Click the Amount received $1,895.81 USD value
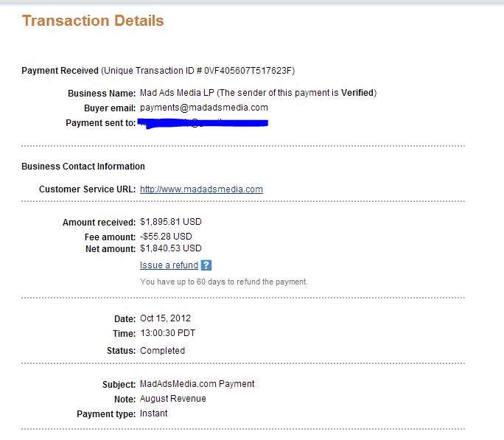This screenshot has width=504, height=440. click(171, 222)
